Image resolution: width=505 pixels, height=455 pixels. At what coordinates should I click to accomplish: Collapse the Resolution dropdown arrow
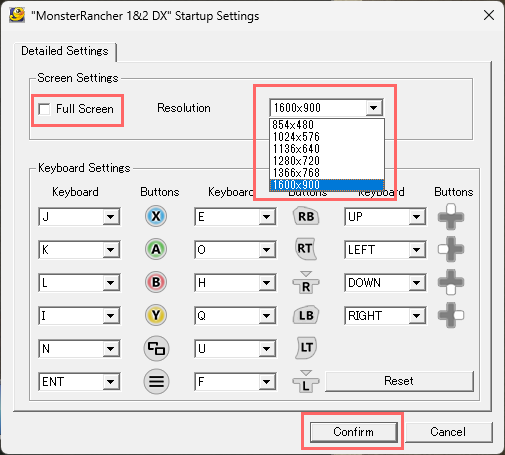(374, 108)
